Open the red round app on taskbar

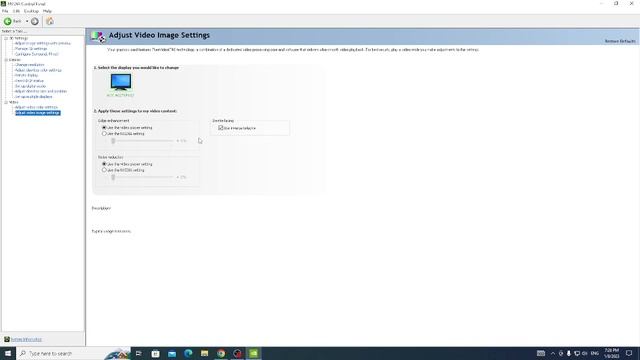tap(238, 353)
